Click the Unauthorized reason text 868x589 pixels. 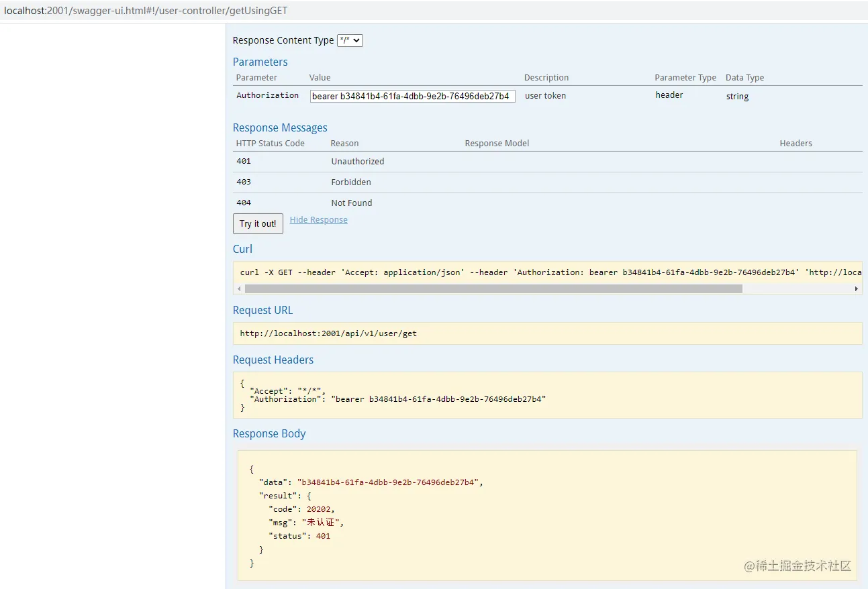click(x=358, y=162)
